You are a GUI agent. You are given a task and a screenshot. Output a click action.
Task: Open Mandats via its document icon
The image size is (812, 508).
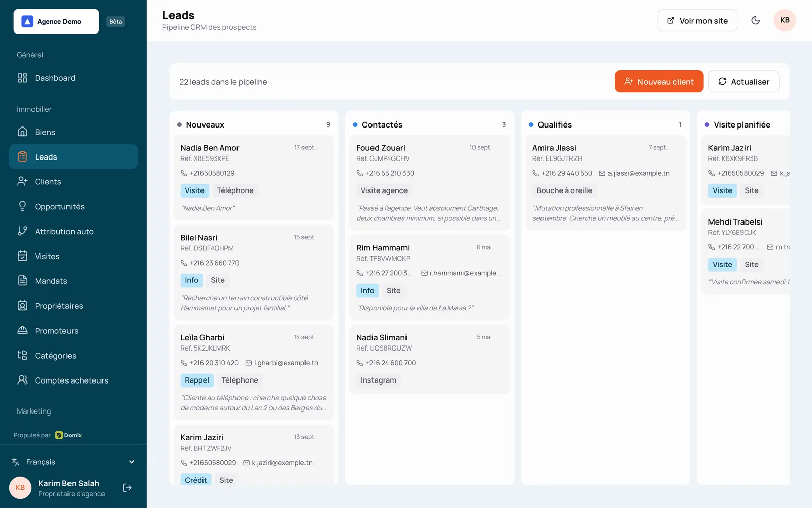tap(22, 281)
